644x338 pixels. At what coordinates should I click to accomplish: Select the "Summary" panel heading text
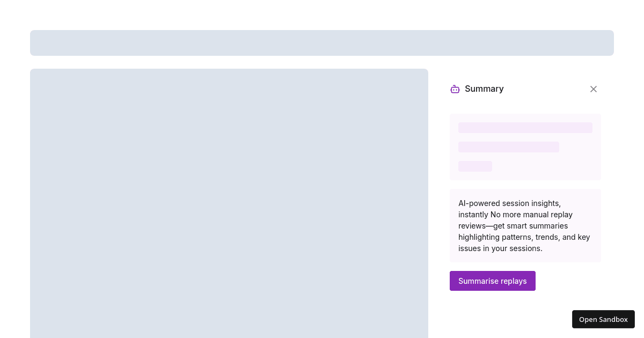(x=484, y=89)
